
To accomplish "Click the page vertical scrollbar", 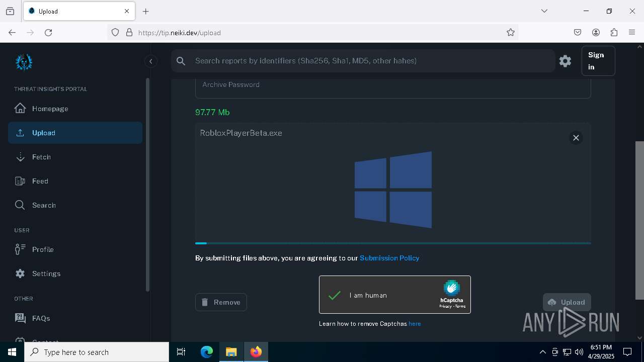I will pos(640,220).
